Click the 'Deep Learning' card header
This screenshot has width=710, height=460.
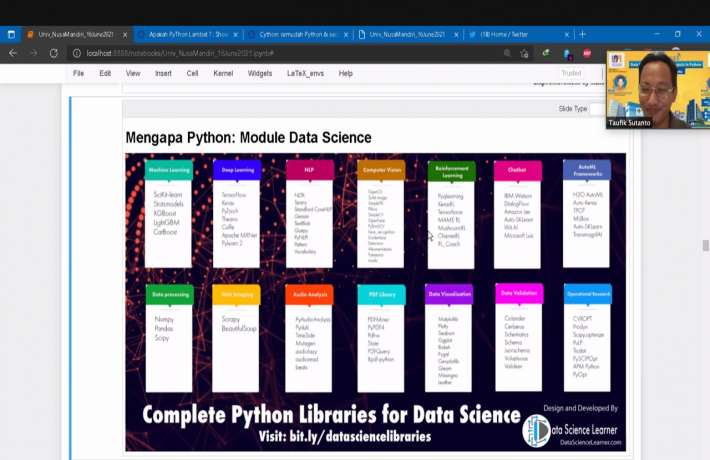click(237, 170)
